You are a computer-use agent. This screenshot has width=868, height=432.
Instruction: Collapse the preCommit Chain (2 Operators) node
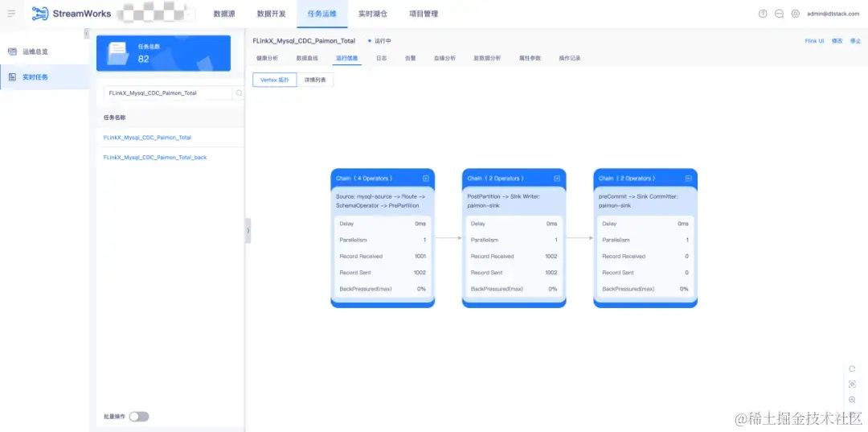[x=688, y=179]
